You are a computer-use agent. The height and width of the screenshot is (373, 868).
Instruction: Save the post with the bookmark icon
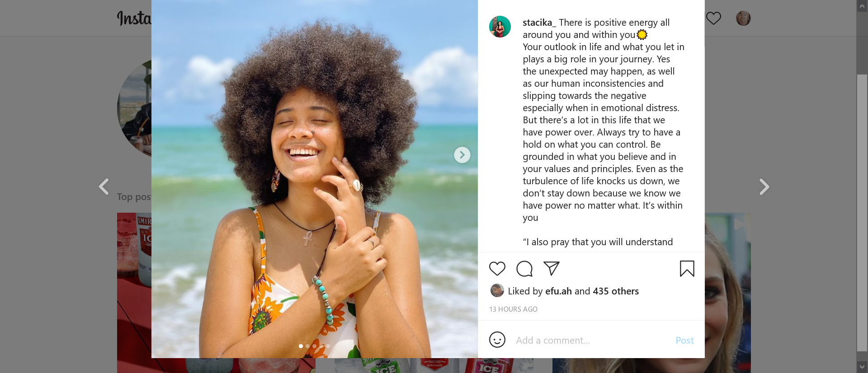click(x=687, y=269)
